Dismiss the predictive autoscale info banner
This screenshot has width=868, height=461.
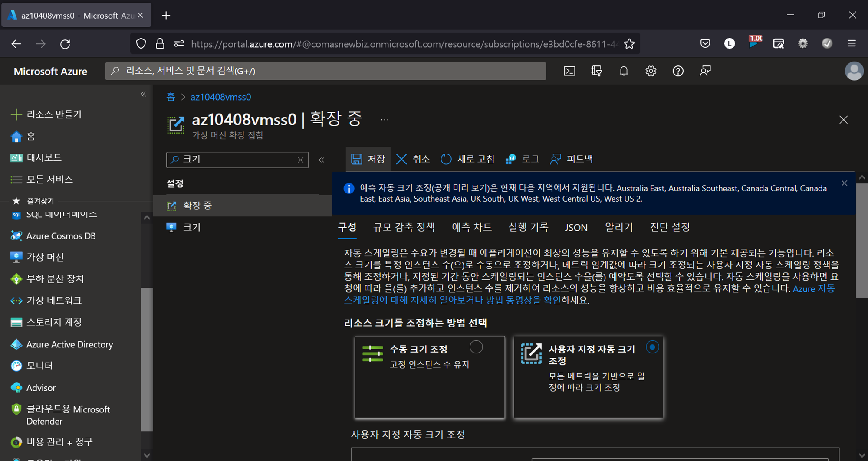click(x=844, y=183)
